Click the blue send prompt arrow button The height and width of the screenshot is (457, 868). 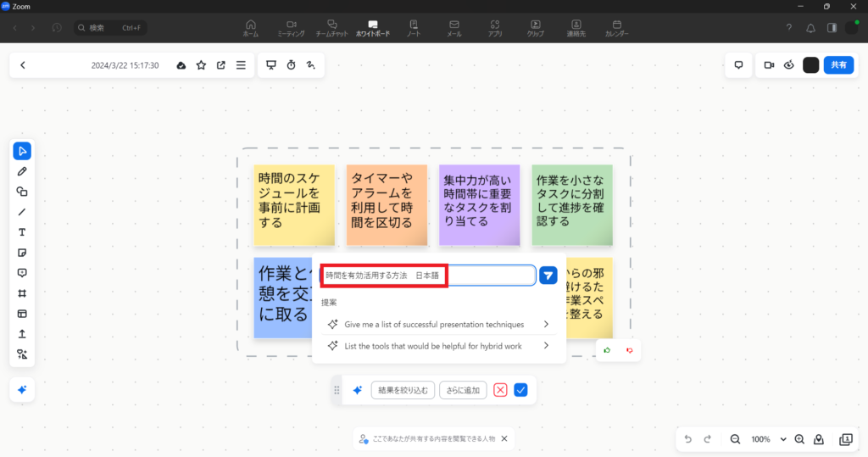pyautogui.click(x=548, y=275)
